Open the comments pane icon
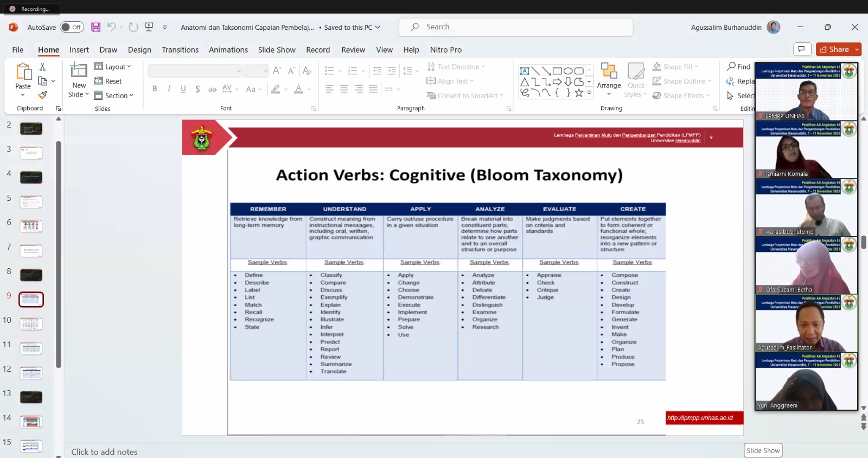The image size is (868, 458). coord(801,49)
